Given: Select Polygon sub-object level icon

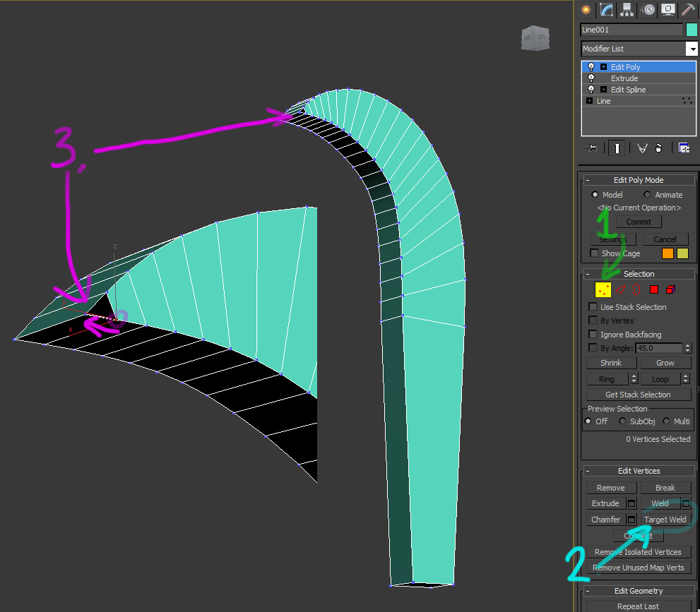Looking at the screenshot, I should click(x=654, y=289).
